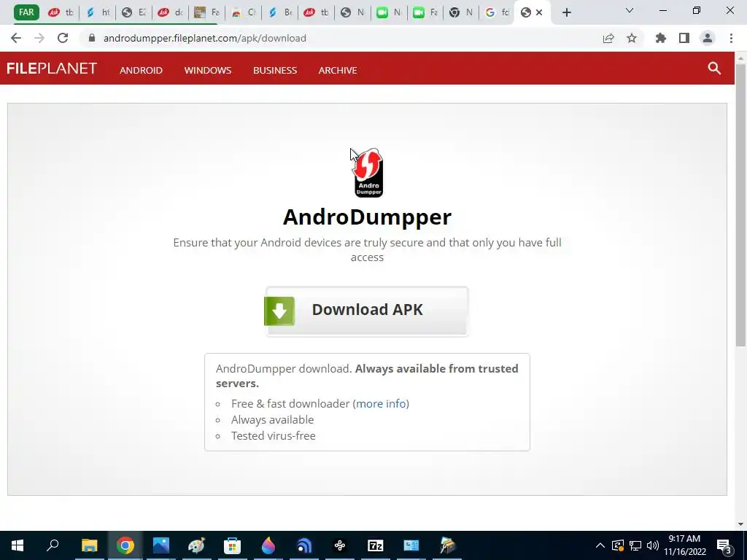747x560 pixels.
Task: Click the vertical scrollbar thumb
Action: click(x=740, y=205)
